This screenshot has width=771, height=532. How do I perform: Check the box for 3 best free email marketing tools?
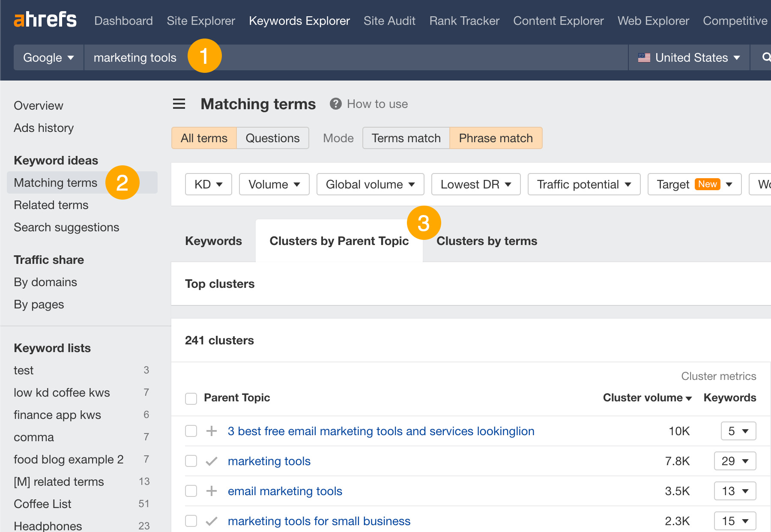[191, 431]
